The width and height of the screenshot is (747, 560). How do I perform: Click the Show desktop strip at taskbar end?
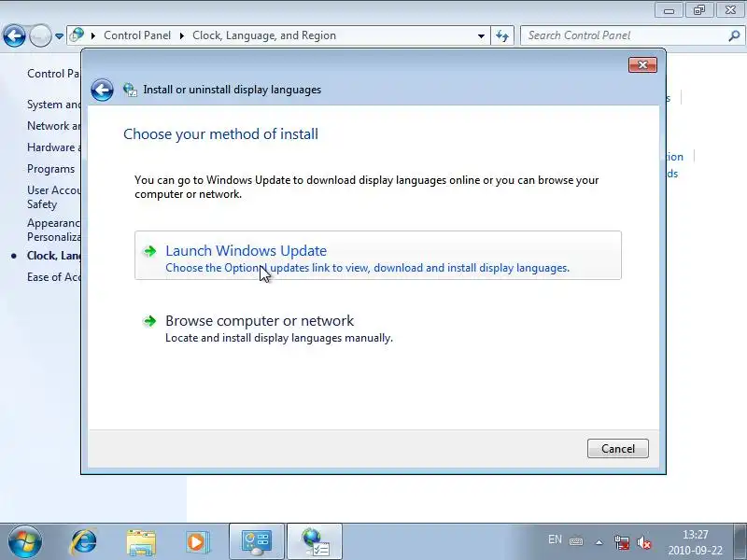coord(740,541)
